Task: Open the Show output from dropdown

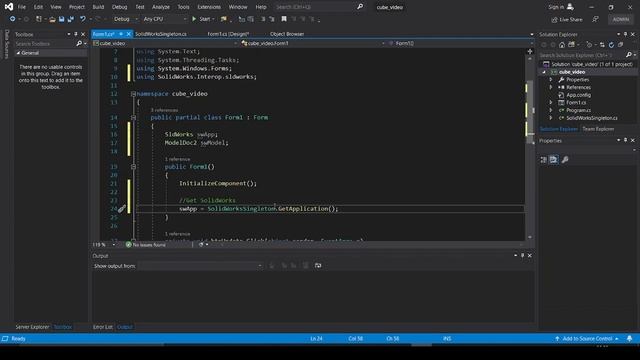Action: click(x=200, y=266)
